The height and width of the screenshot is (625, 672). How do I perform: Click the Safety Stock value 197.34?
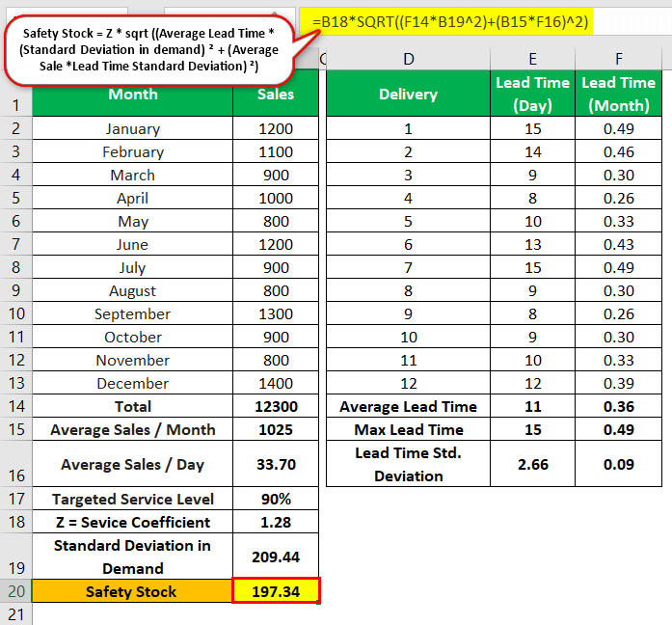(x=276, y=591)
